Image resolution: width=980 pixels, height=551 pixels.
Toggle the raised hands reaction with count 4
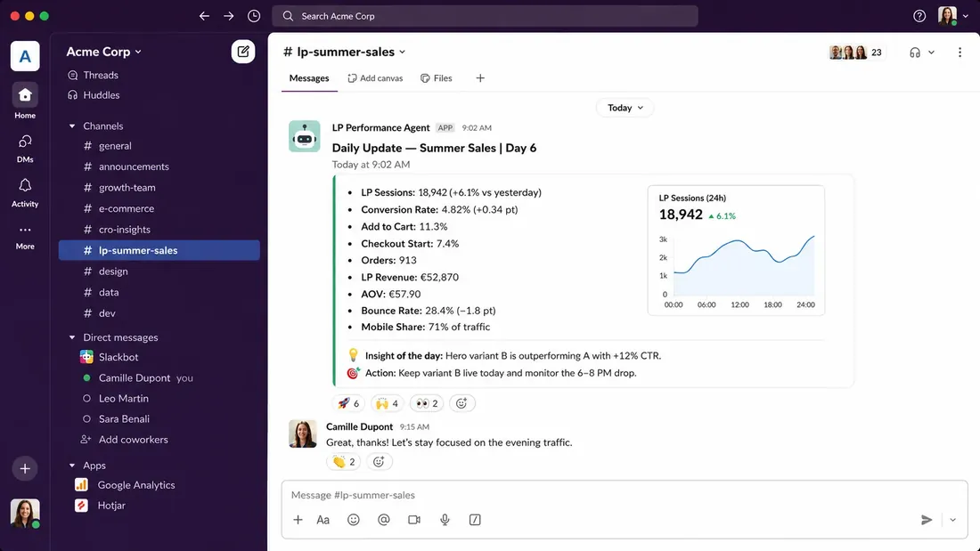point(387,403)
